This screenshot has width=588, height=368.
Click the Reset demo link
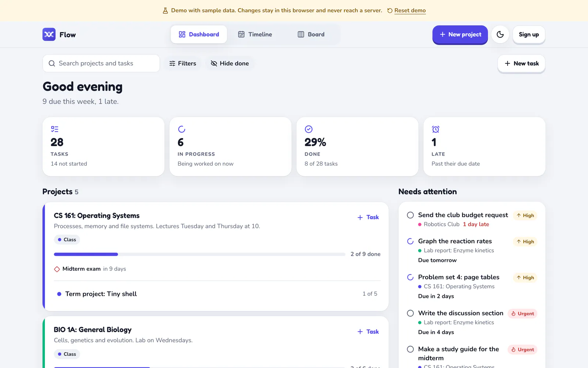tap(410, 10)
